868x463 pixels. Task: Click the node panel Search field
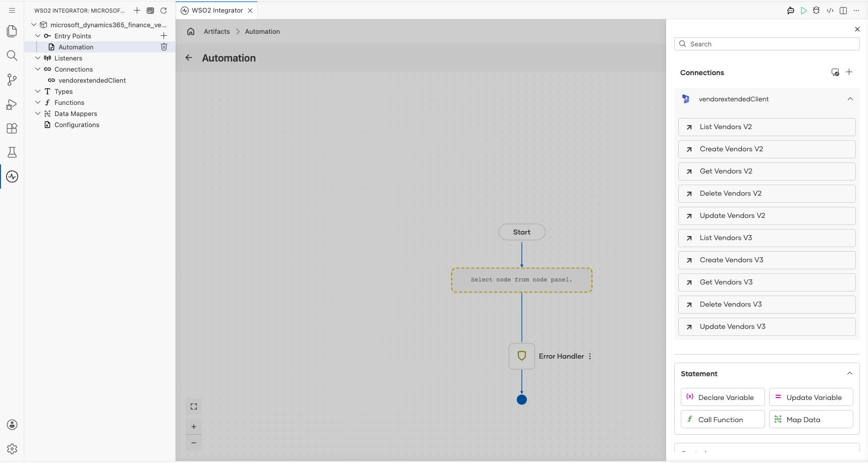click(x=767, y=44)
